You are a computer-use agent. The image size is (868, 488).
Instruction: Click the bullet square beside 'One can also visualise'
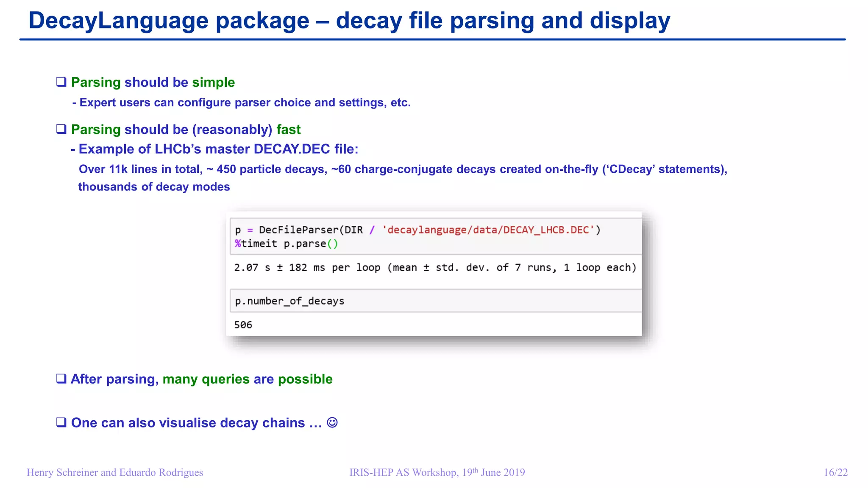[61, 422]
